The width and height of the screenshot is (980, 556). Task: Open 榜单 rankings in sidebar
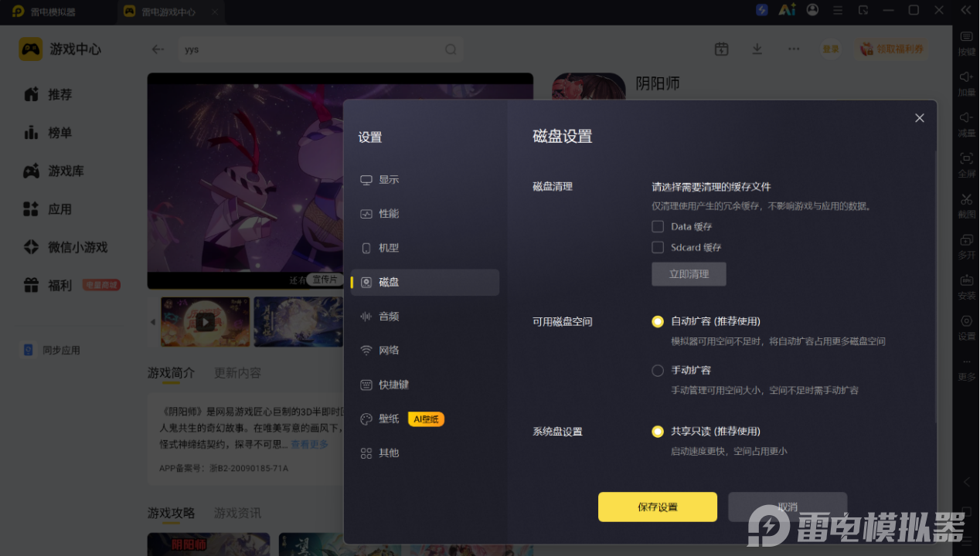coord(48,133)
